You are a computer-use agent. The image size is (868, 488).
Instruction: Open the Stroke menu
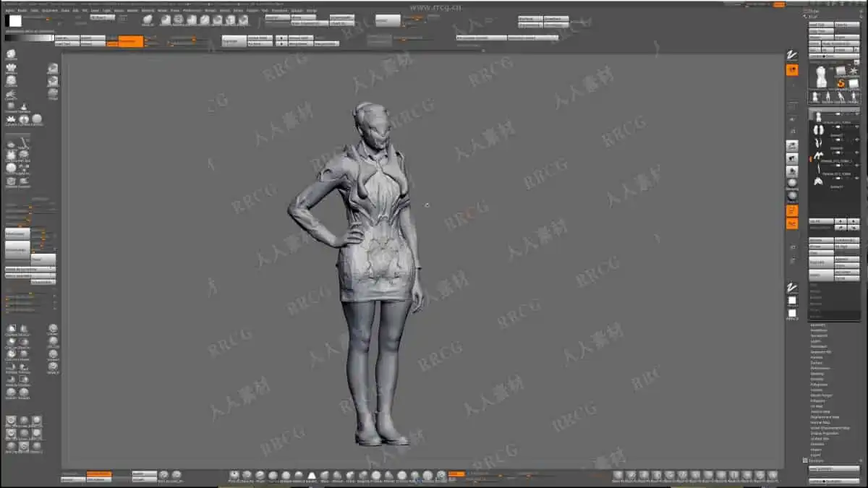pos(238,11)
